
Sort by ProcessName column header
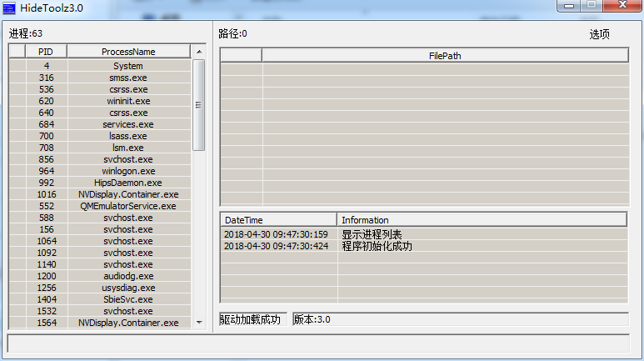(x=128, y=52)
